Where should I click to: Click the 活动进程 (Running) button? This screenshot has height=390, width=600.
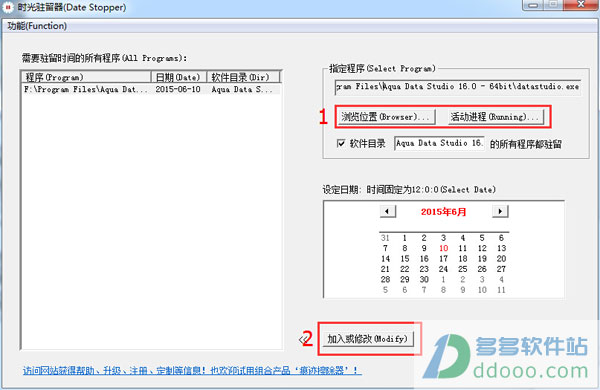(x=496, y=117)
